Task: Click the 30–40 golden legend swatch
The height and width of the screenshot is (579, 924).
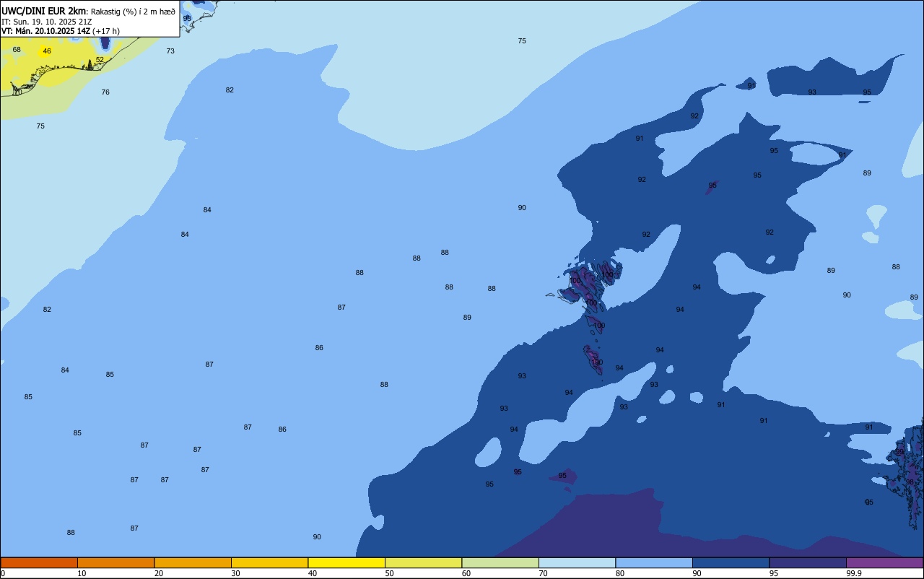Action: point(269,562)
